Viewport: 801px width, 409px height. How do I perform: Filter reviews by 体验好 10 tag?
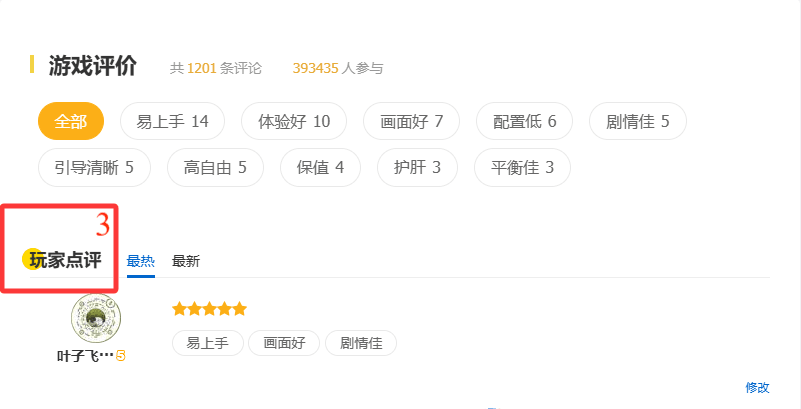(294, 121)
